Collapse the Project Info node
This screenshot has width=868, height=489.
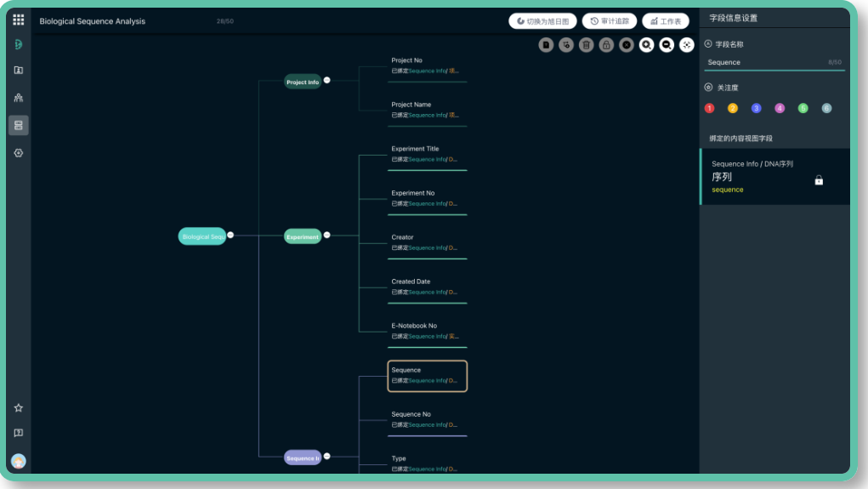[x=326, y=81]
